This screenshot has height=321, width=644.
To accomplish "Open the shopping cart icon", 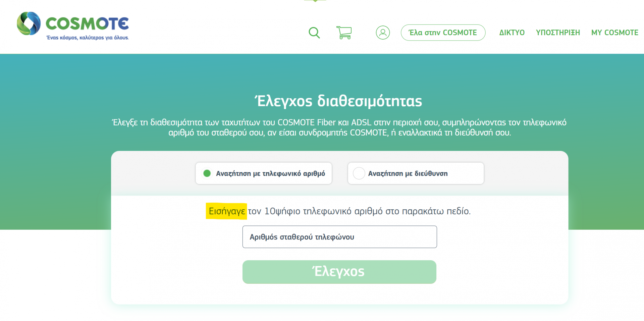I will pyautogui.click(x=344, y=33).
